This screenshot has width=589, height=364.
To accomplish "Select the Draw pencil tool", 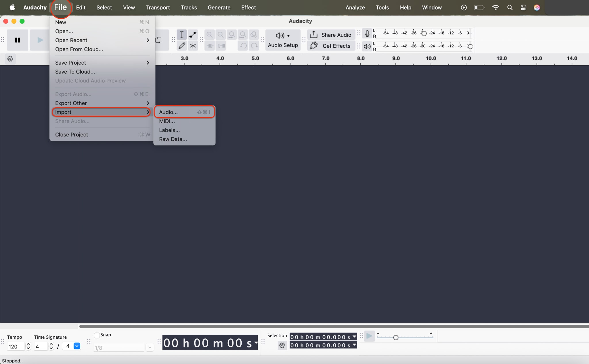I will tap(181, 46).
